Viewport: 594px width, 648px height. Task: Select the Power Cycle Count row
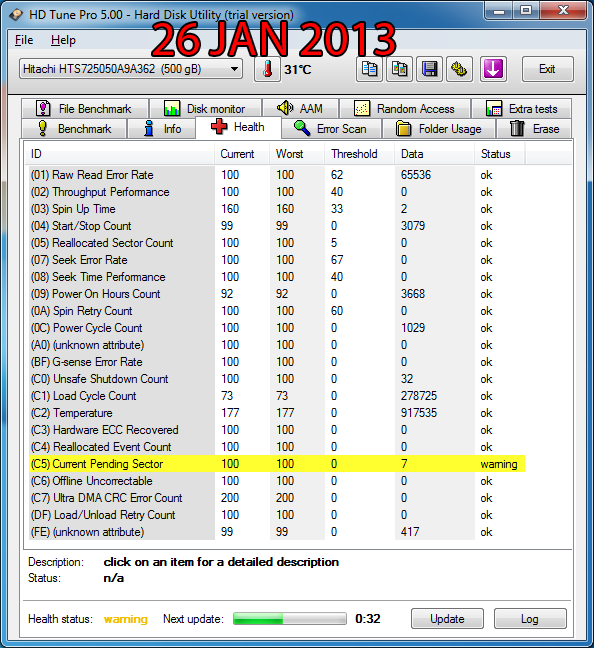coord(277,328)
